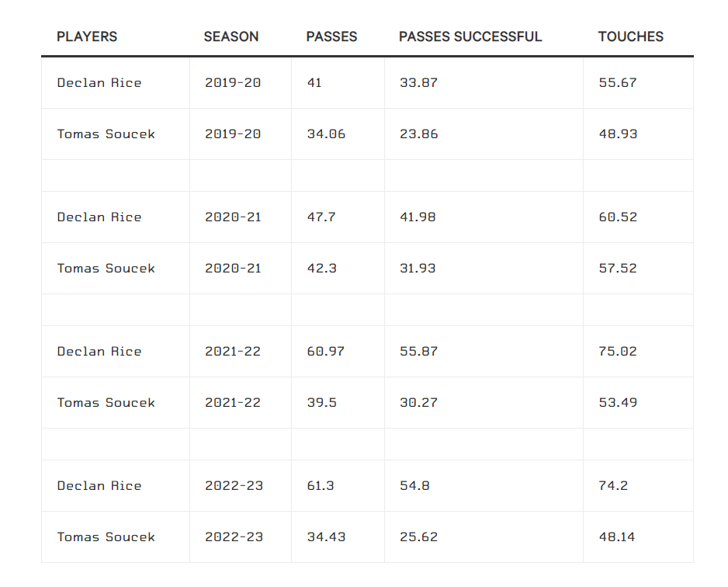Select Declan Rice in the 2022-23 row
Image resolution: width=728 pixels, height=587 pixels.
[99, 486]
